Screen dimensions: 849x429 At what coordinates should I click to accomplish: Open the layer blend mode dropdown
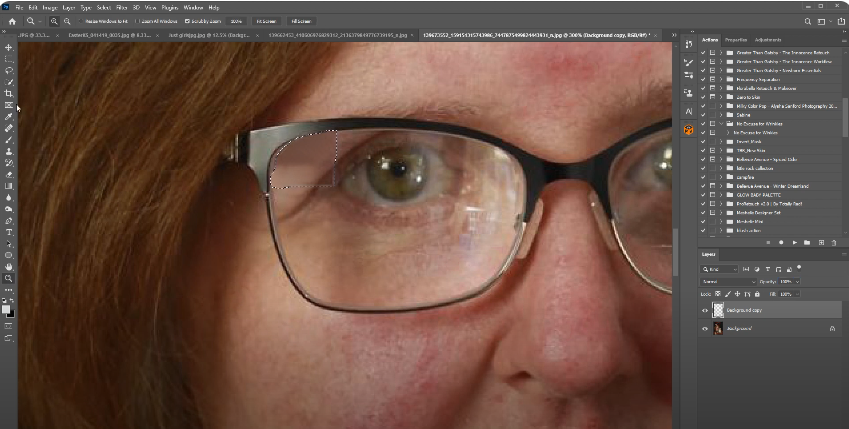click(728, 282)
